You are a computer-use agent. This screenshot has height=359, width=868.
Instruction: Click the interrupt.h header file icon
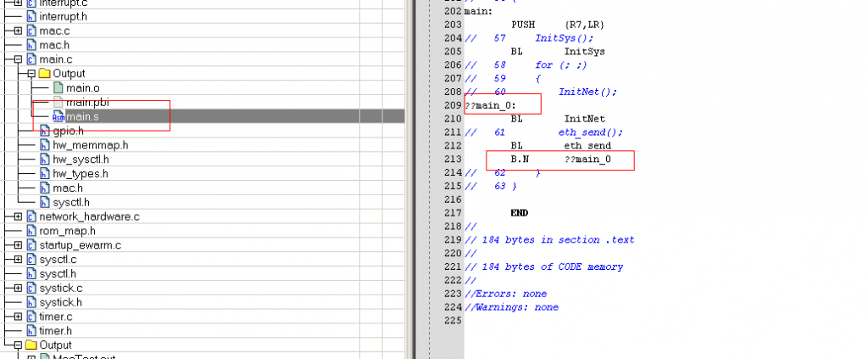[x=31, y=16]
